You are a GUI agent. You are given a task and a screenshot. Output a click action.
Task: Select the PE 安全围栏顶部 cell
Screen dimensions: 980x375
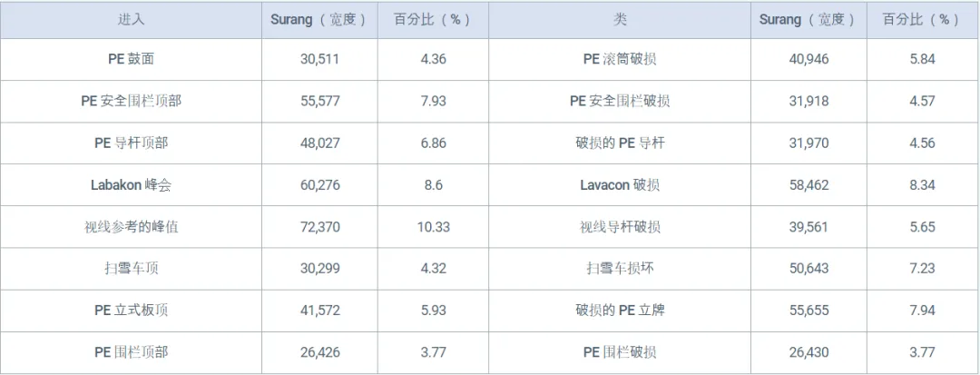[131, 101]
